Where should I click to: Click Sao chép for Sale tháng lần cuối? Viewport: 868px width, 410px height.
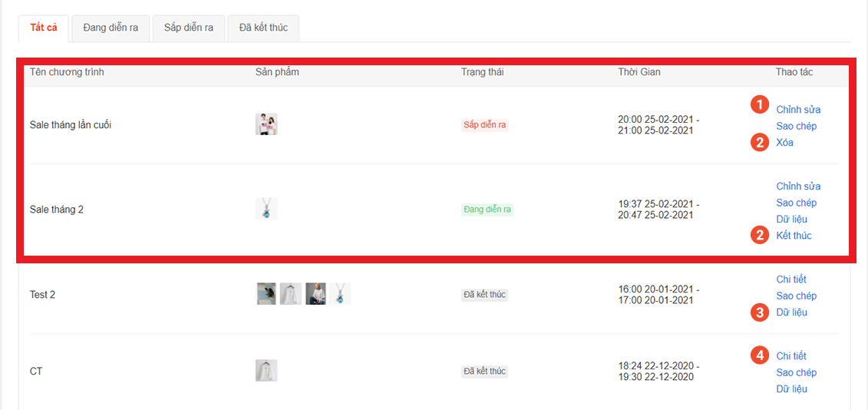pyautogui.click(x=796, y=126)
